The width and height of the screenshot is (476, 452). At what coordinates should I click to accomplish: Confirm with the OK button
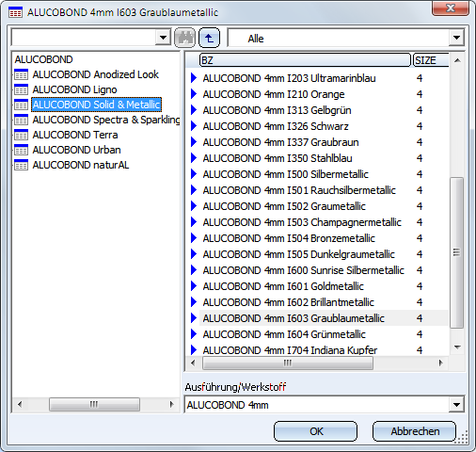pos(315,431)
